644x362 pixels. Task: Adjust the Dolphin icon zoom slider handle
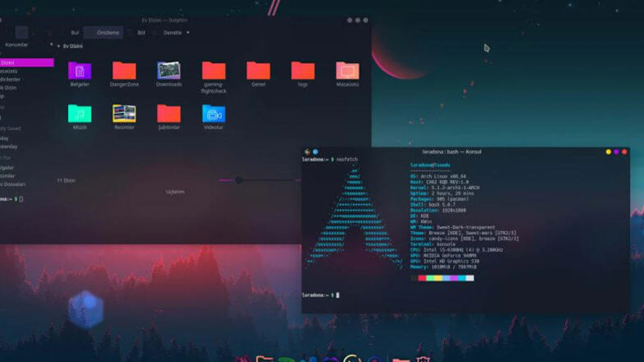[239, 180]
